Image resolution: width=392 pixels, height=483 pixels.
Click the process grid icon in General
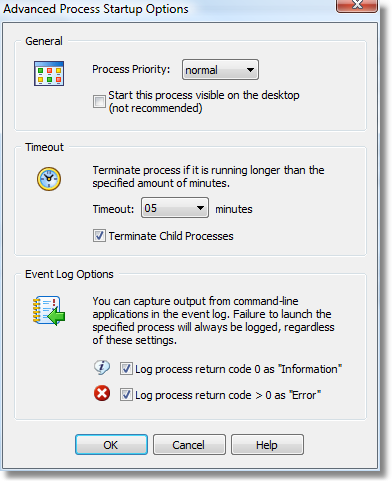point(49,73)
